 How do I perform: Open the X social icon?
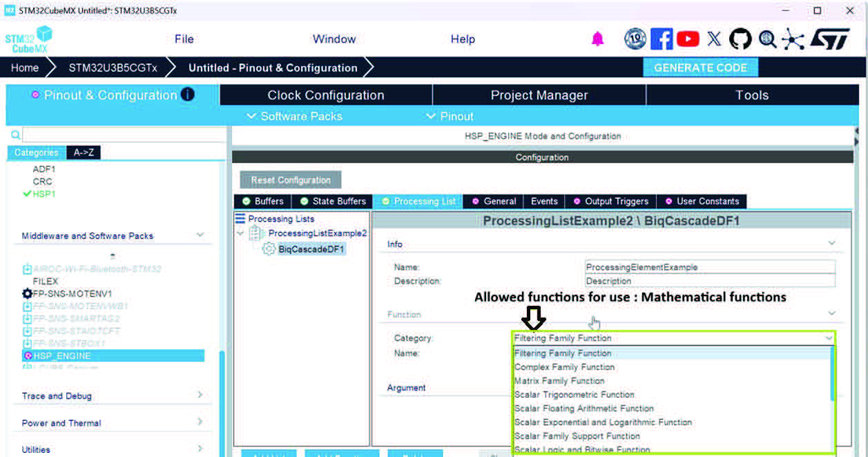click(x=714, y=39)
